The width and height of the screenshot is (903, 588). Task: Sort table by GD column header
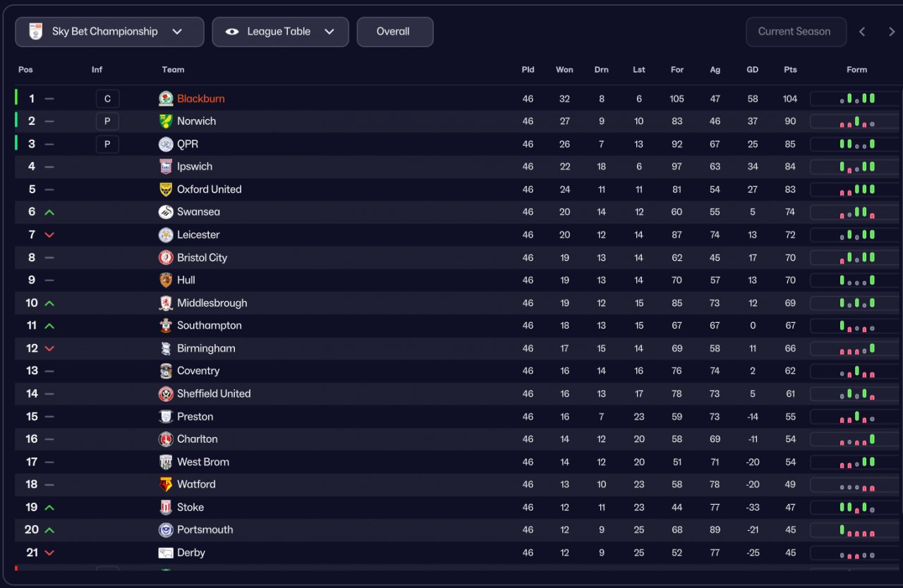point(752,70)
